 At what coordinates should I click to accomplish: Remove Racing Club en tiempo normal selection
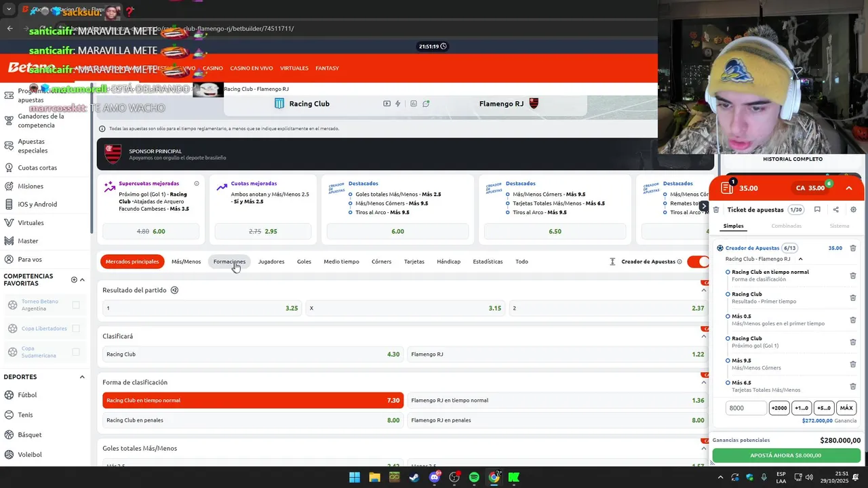tap(853, 276)
